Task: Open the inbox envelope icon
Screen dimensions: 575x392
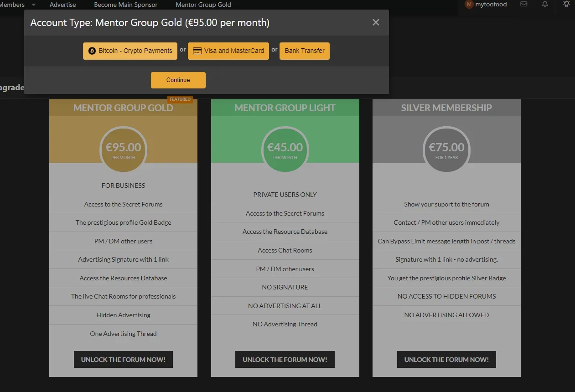Action: click(x=523, y=4)
